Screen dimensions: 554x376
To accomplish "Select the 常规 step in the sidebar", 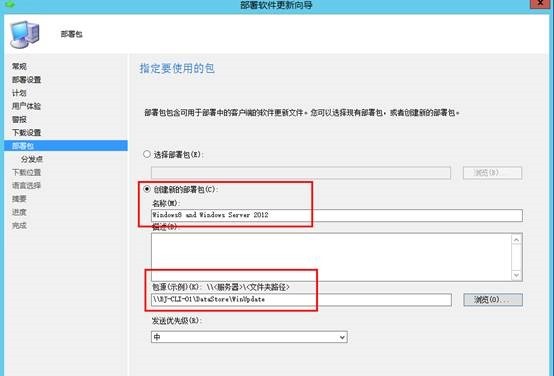I will (19, 66).
